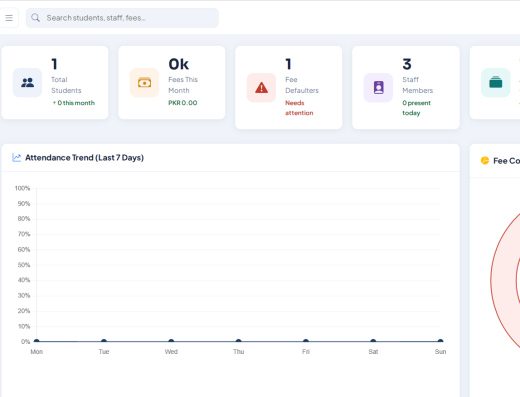The width and height of the screenshot is (520, 397).
Task: Click the Fri data point on chart
Action: click(x=306, y=341)
